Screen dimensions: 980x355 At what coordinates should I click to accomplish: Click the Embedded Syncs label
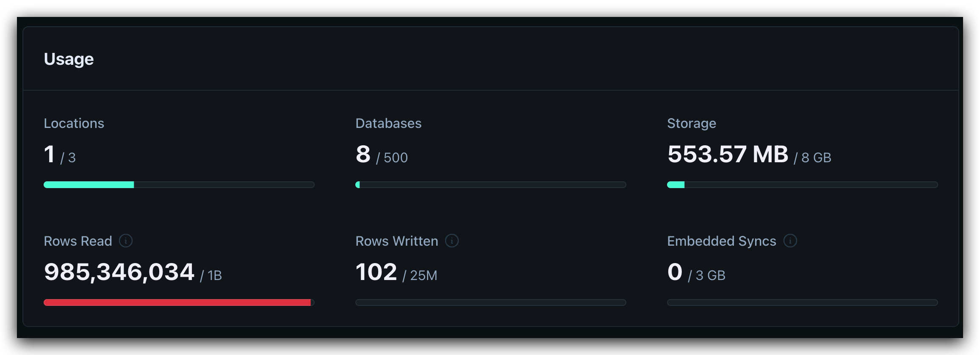click(722, 241)
